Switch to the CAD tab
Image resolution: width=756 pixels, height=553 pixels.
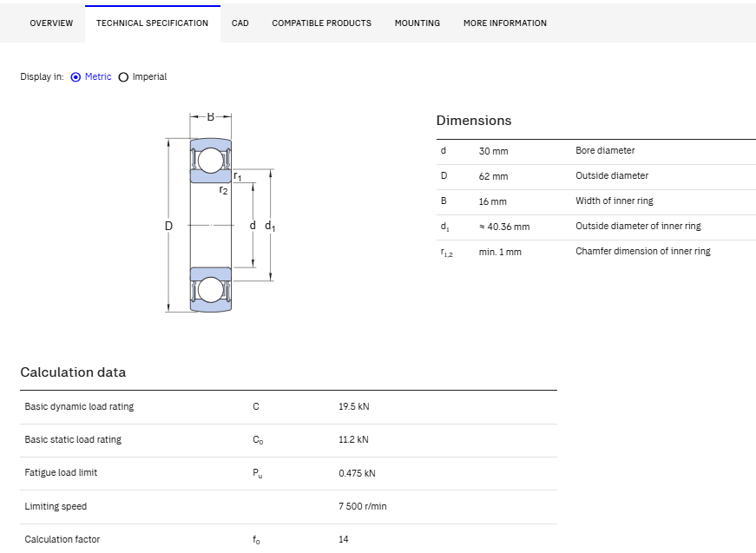click(240, 23)
